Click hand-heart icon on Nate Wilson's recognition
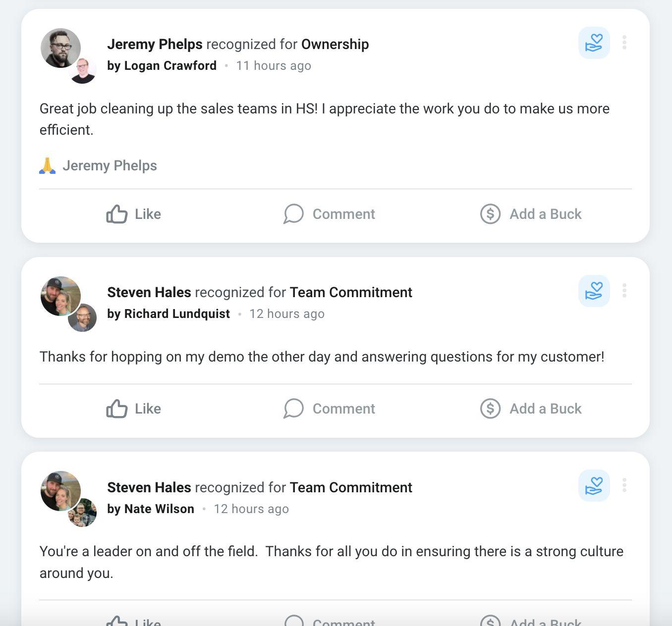 [x=594, y=486]
